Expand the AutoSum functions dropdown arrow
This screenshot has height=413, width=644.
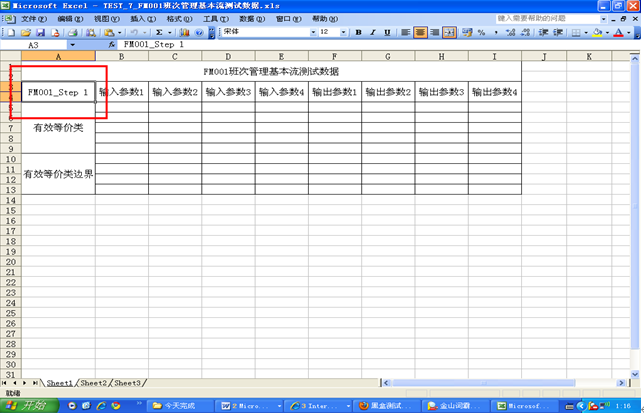(x=169, y=32)
